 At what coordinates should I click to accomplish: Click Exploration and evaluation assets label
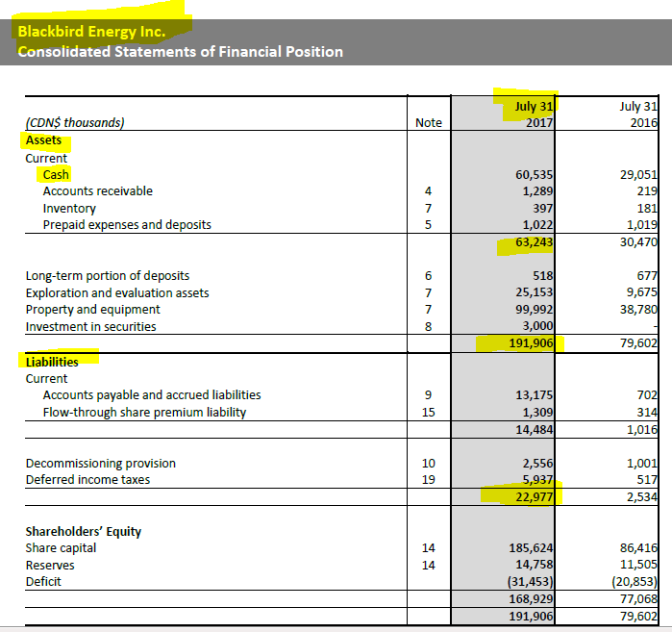tap(117, 292)
